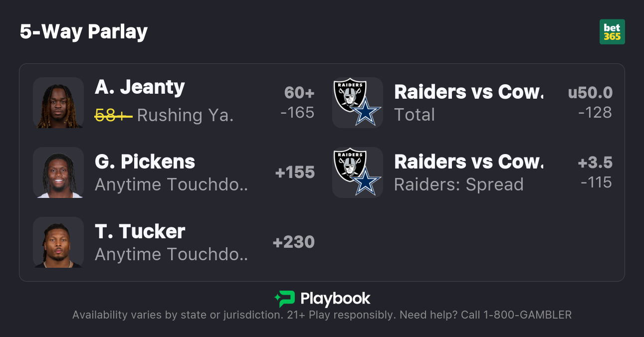644x337 pixels.
Task: Click the crossed-out 58+ rushing line
Action: coord(114,115)
